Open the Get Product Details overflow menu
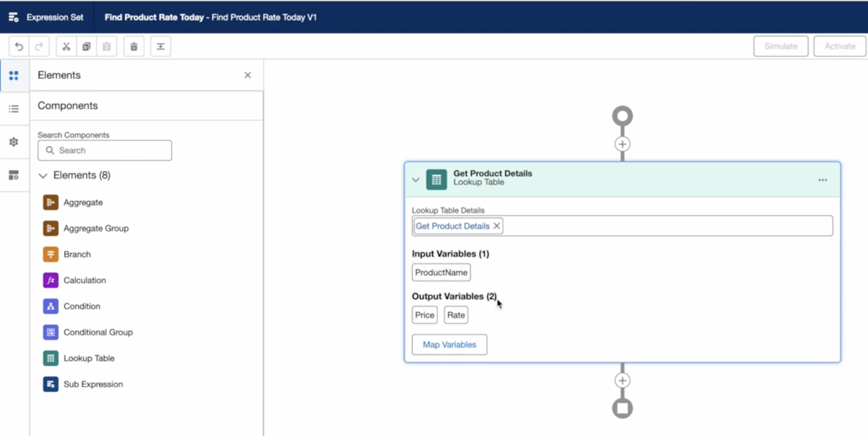Viewport: 868px width, 436px height. pyautogui.click(x=823, y=179)
